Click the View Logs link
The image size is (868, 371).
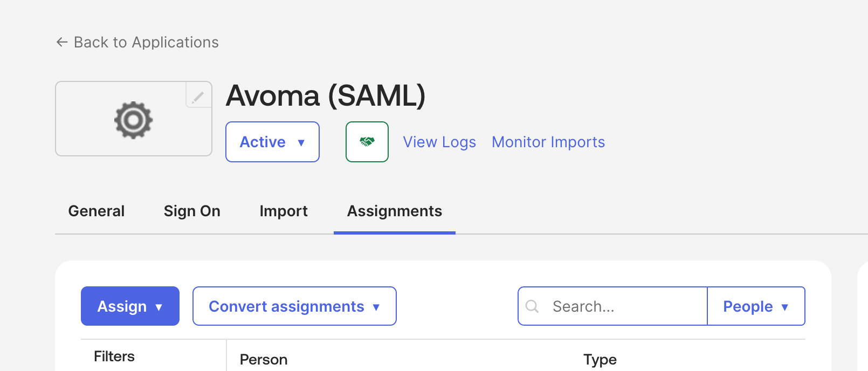439,142
